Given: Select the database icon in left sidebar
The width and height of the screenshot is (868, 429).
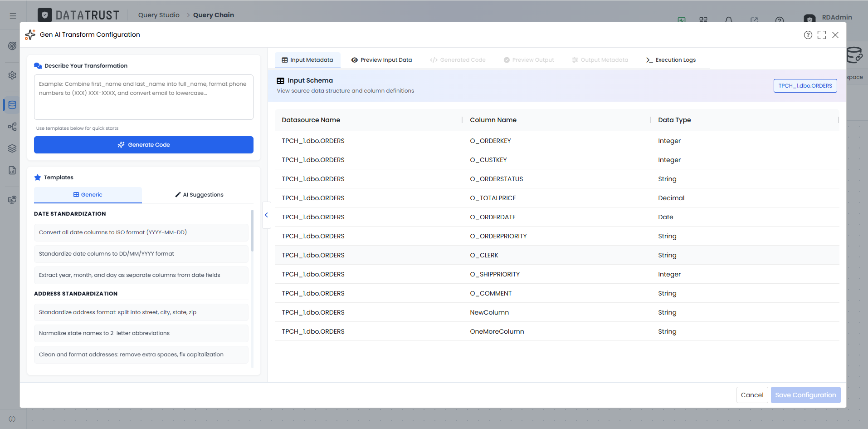Looking at the screenshot, I should point(12,105).
